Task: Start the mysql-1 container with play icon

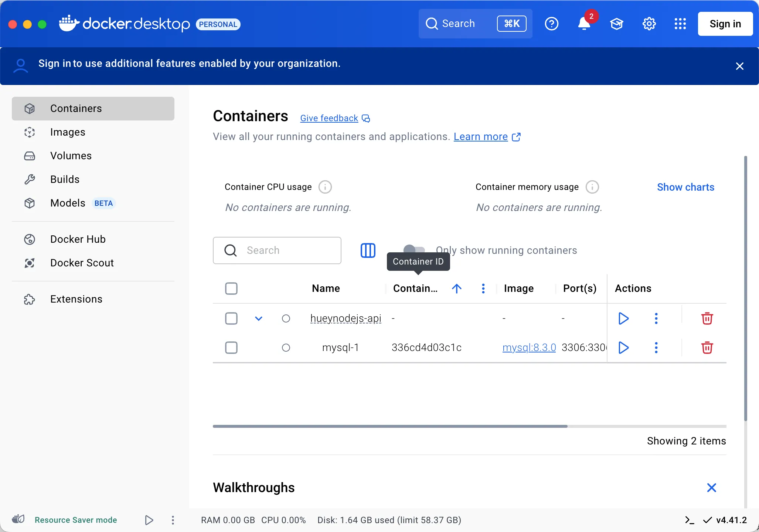Action: [x=623, y=348]
